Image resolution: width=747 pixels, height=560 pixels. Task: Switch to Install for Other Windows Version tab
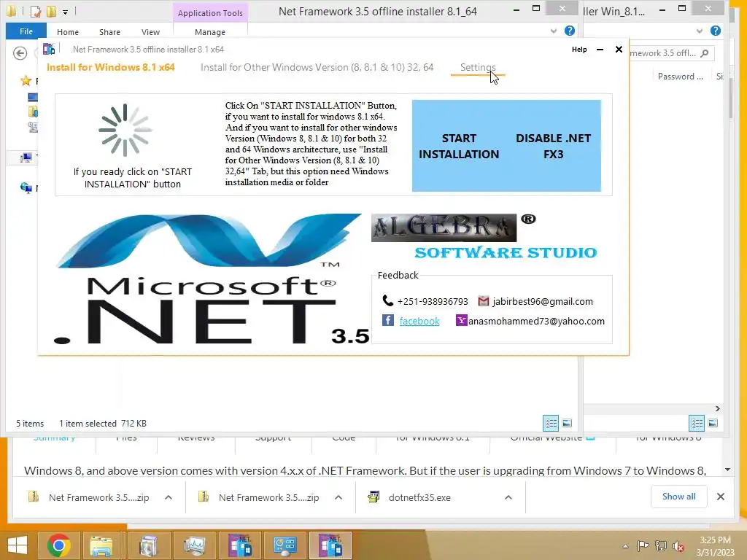[x=317, y=67]
